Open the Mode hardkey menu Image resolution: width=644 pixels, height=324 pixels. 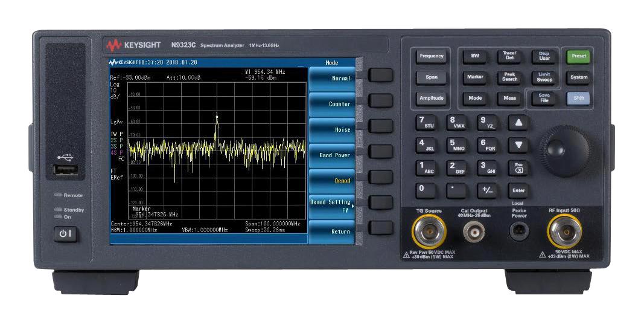[475, 98]
